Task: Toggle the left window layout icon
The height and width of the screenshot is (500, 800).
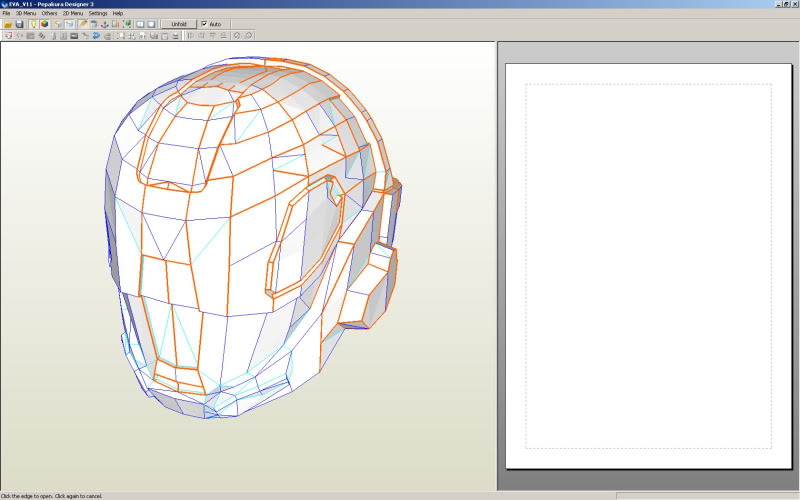Action: [x=140, y=23]
